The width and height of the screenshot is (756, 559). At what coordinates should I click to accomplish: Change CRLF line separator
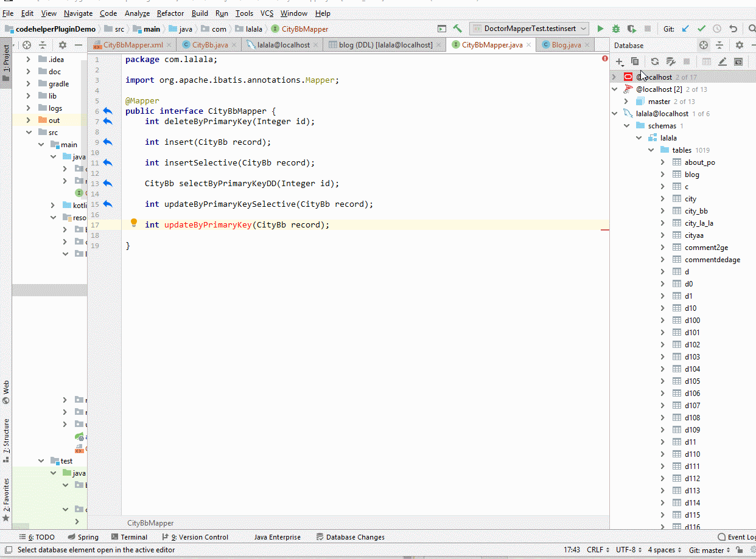pyautogui.click(x=598, y=550)
